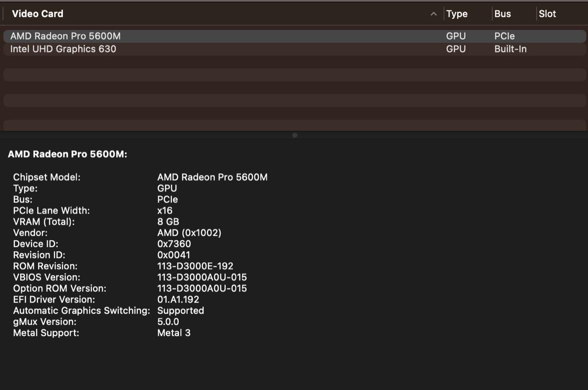Image resolution: width=588 pixels, height=390 pixels.
Task: Click the VRAM (Total) label
Action: [x=44, y=222]
